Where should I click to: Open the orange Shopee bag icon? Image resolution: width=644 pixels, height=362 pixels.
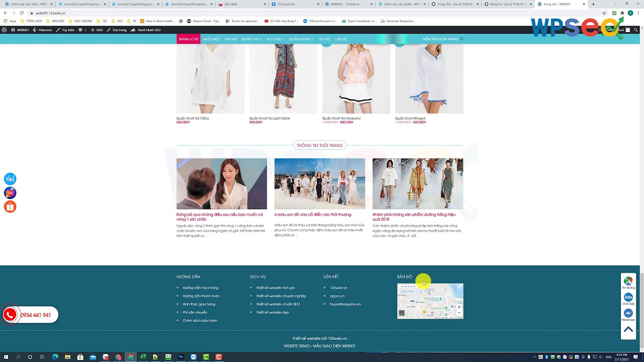tap(10, 207)
